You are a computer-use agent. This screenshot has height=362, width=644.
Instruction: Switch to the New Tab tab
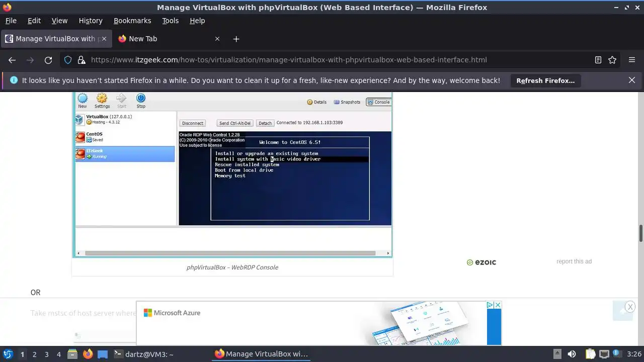click(x=169, y=39)
